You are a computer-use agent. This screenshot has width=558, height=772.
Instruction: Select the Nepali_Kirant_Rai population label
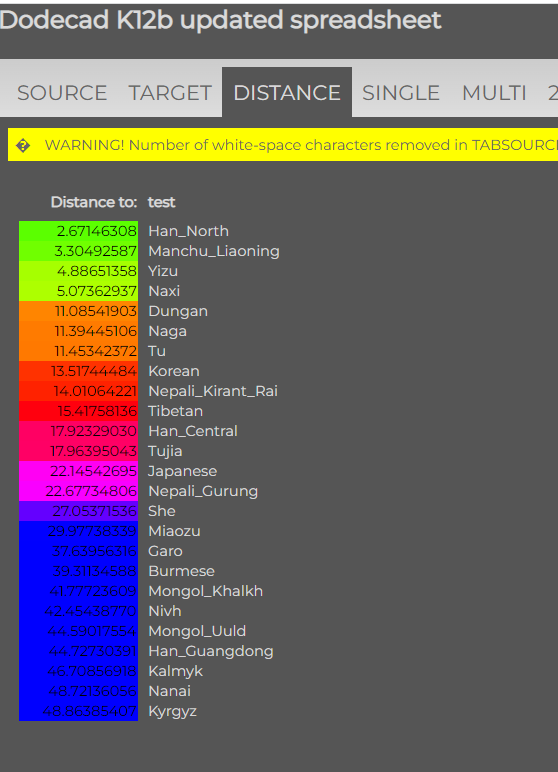point(213,391)
